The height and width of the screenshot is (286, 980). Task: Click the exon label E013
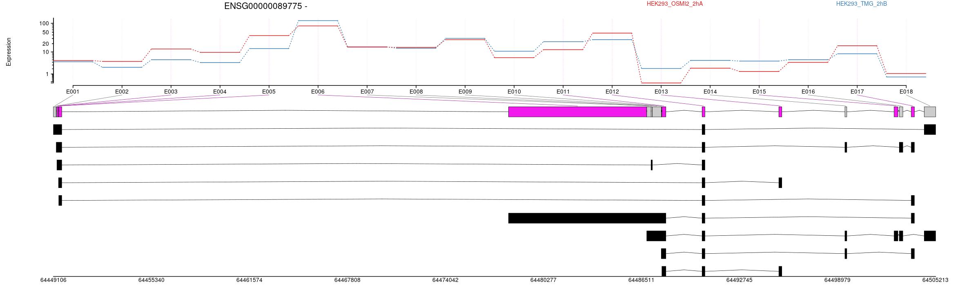tap(661, 92)
